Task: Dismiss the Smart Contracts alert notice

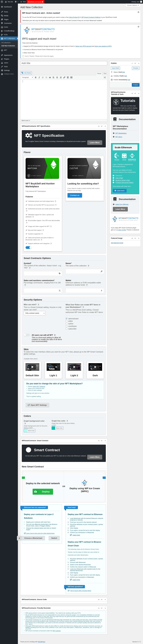Action: (139, 12)
